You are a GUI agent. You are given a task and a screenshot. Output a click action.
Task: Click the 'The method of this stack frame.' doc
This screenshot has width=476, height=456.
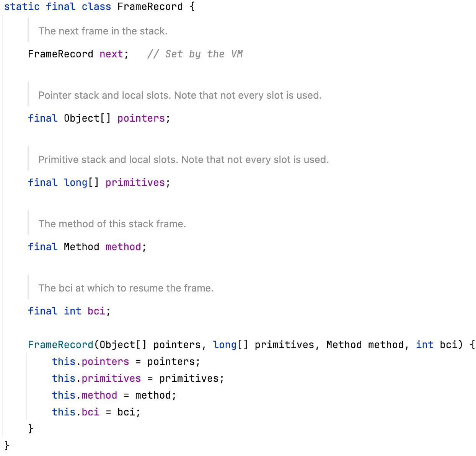[112, 224]
